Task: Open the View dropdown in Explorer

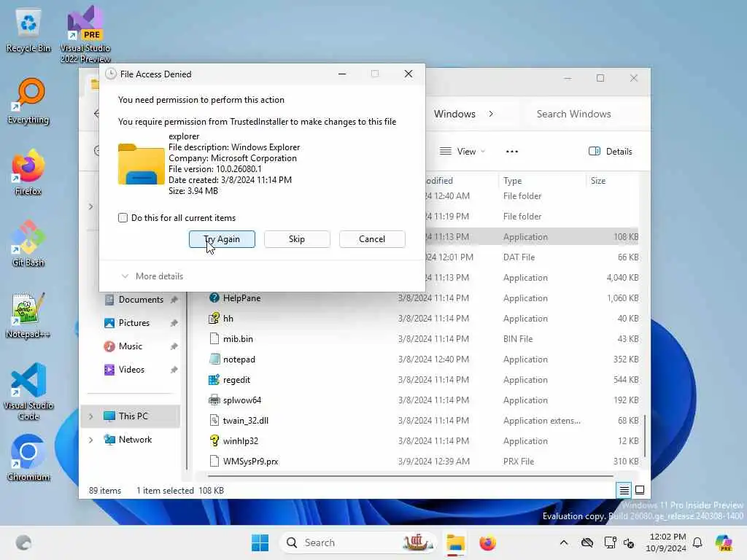Action: coord(462,152)
